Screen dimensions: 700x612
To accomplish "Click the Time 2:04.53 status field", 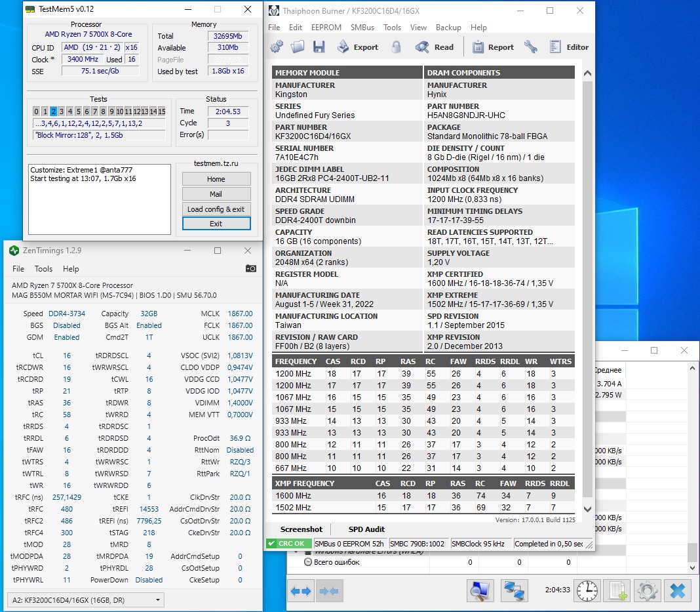I will pyautogui.click(x=227, y=112).
